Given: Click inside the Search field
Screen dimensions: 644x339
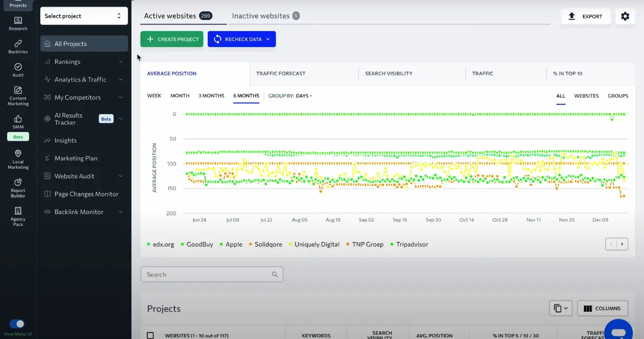Looking at the screenshot, I should click(x=212, y=274).
